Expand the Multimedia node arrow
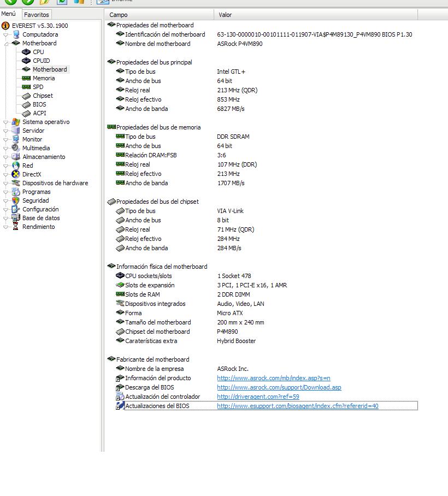The height and width of the screenshot is (496, 448). tap(5, 149)
